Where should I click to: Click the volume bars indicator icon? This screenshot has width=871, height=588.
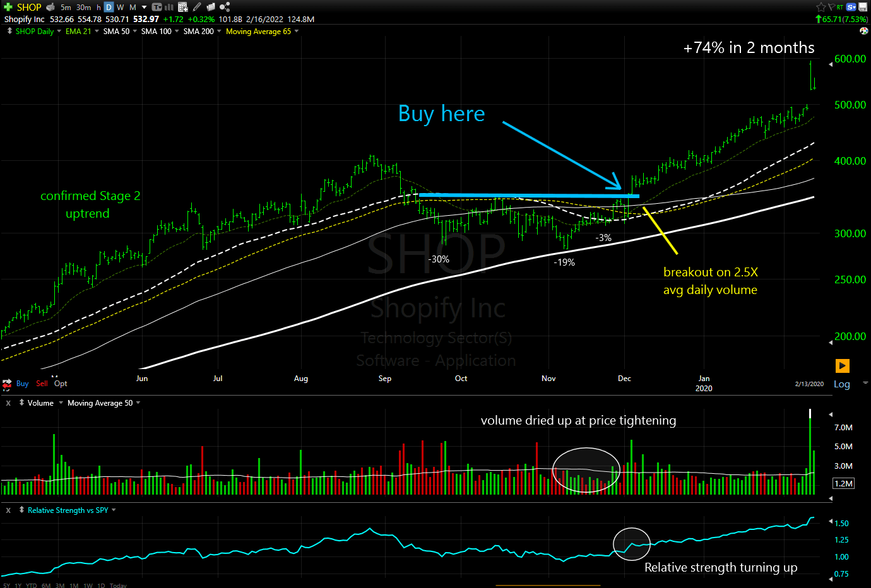(x=169, y=7)
